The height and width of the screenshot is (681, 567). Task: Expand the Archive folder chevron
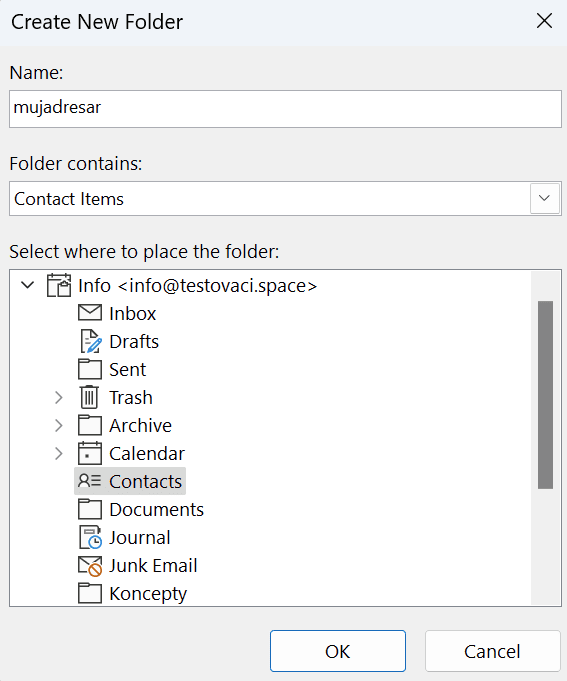pyautogui.click(x=59, y=426)
